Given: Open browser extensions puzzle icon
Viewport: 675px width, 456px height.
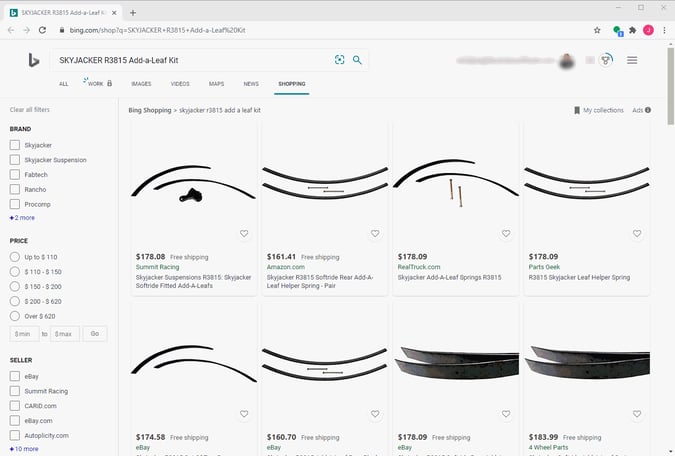Looking at the screenshot, I should (632, 30).
